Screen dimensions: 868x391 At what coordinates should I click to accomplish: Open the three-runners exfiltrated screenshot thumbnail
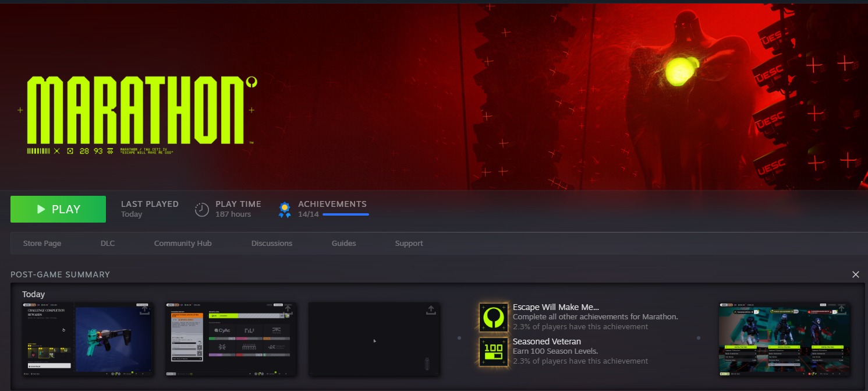click(784, 339)
